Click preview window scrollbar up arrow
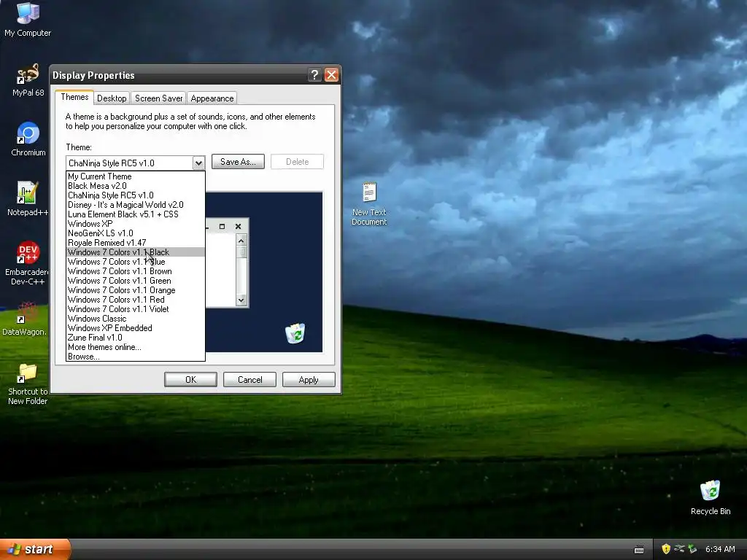Screen dimensions: 747x560 click(x=241, y=241)
